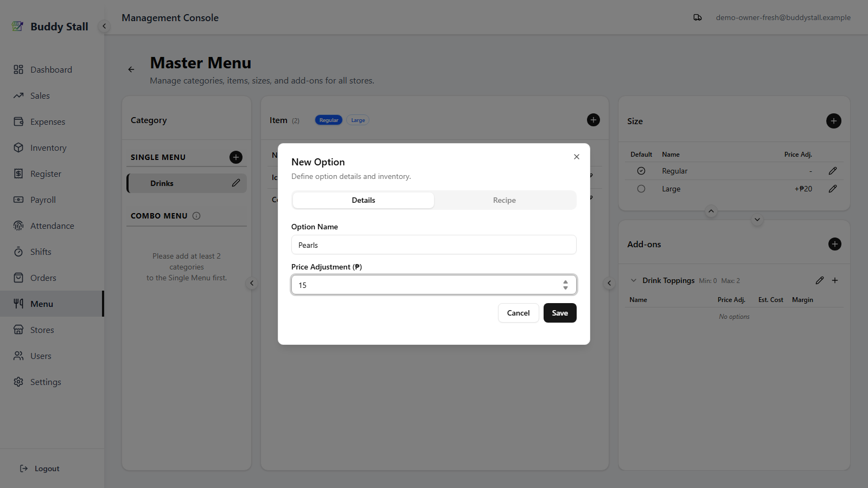The image size is (868, 488).
Task: Add a new Size with plus button
Action: (x=834, y=121)
